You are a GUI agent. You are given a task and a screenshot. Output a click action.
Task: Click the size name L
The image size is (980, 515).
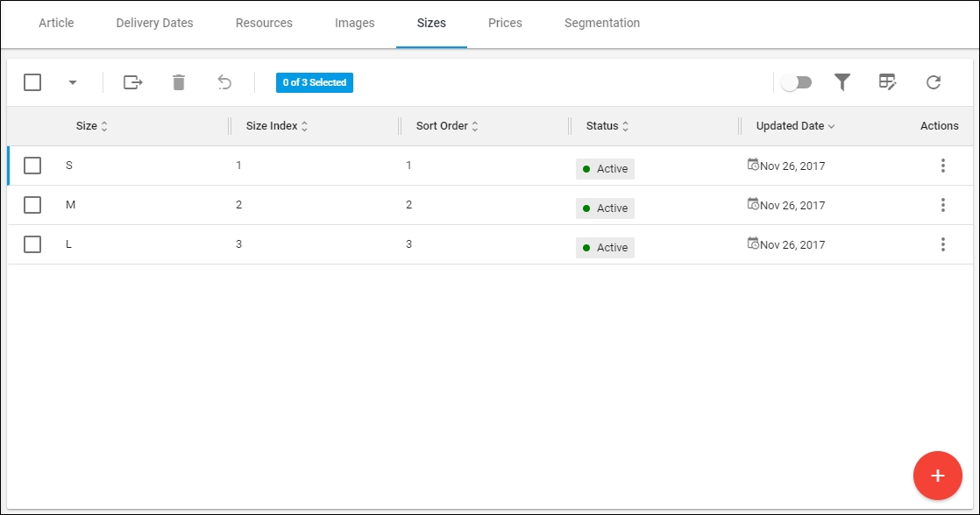pyautogui.click(x=68, y=244)
